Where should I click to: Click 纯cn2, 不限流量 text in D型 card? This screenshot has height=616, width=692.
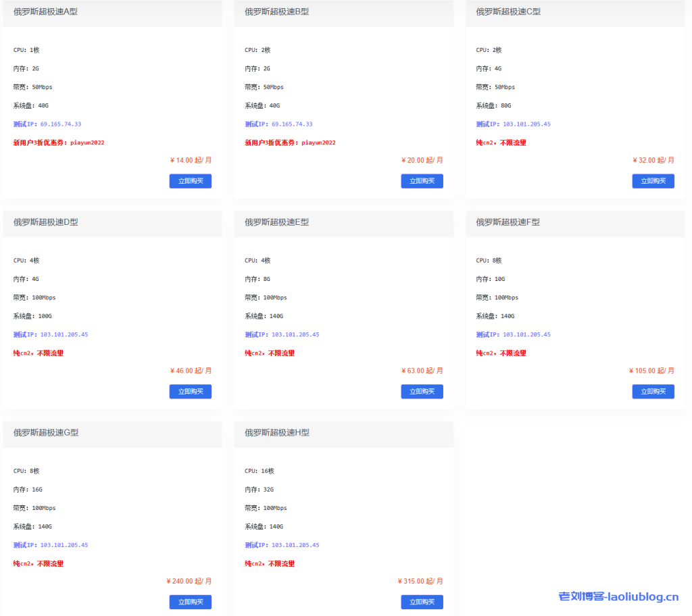coord(39,353)
